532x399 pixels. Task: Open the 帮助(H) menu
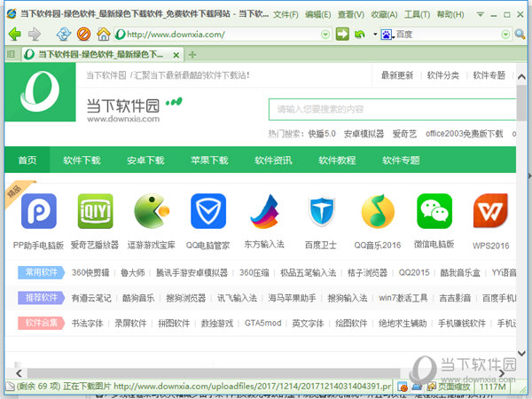coord(450,14)
